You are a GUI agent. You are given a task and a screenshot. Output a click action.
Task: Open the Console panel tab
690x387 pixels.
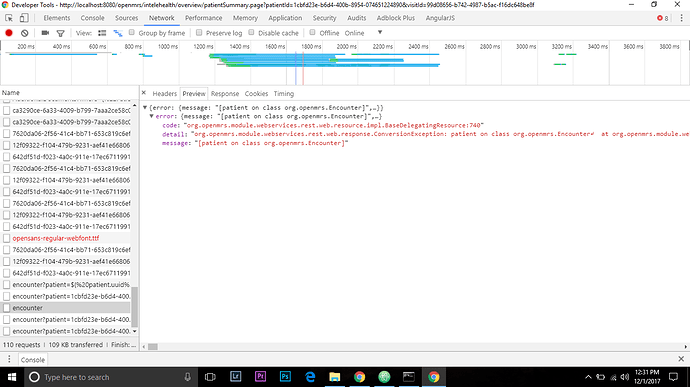(92, 18)
